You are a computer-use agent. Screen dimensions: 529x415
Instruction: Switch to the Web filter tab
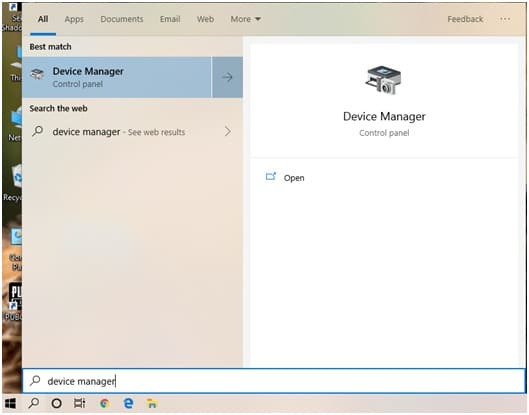(x=205, y=19)
